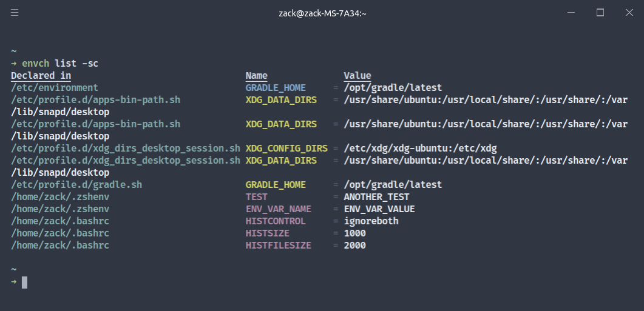This screenshot has width=644, height=311.
Task: Minimize the terminal window
Action: pyautogui.click(x=571, y=13)
